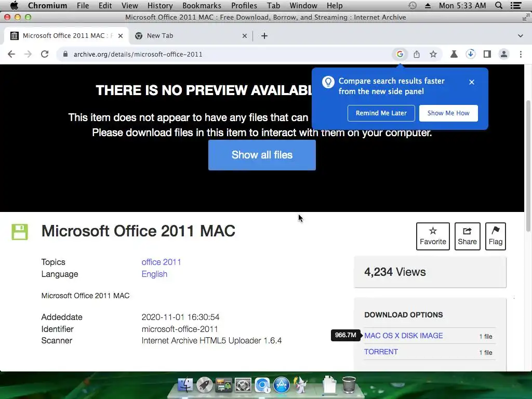Open System Preferences gear in Dock

coord(243,385)
